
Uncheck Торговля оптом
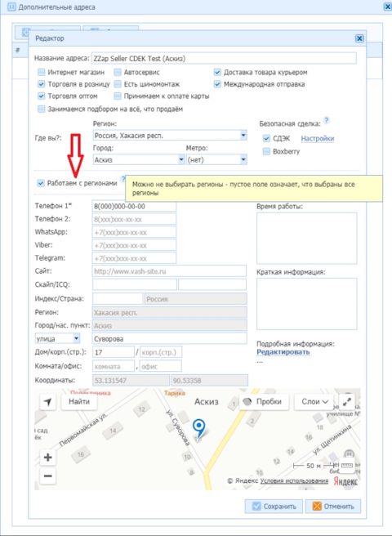[42, 96]
